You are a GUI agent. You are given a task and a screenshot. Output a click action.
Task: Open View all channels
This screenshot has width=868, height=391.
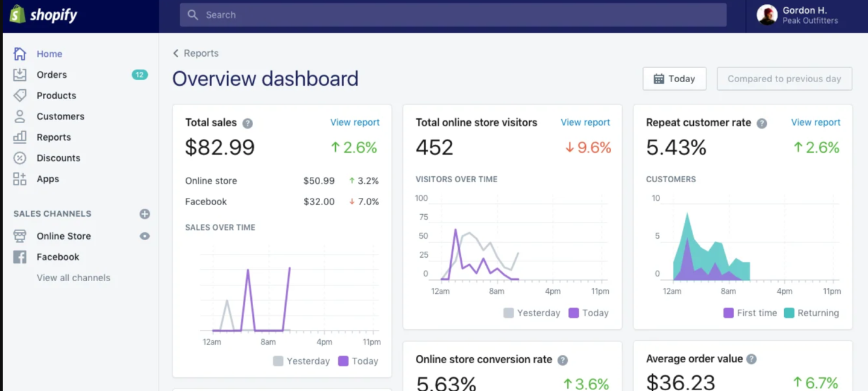(74, 278)
